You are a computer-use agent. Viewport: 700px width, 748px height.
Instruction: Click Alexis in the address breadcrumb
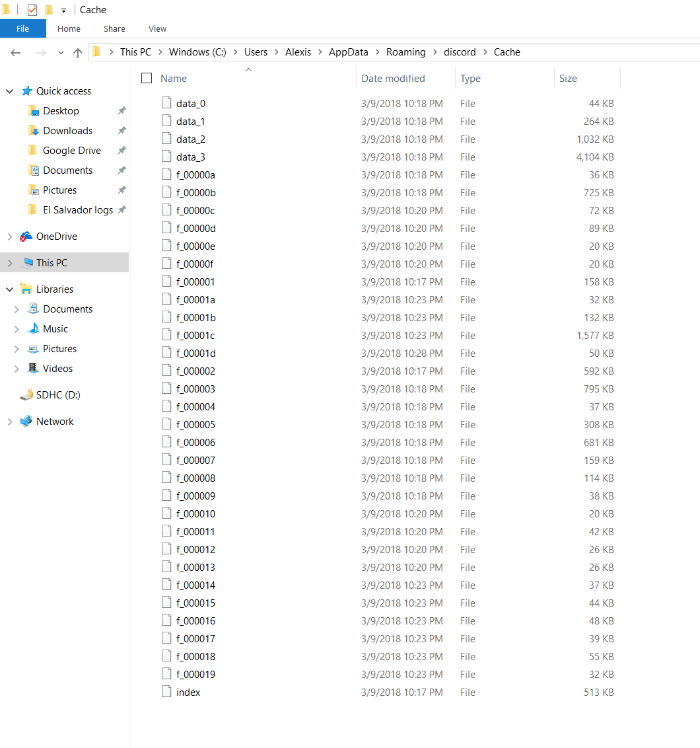click(298, 52)
